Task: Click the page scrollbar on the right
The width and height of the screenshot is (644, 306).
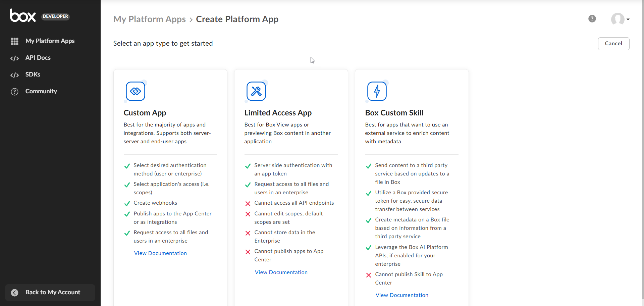Action: pos(642,151)
